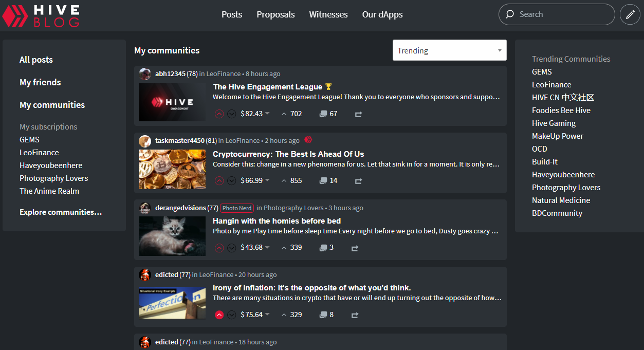Screen dimensions: 644x350
Task: Open the Photography Lovers community from subscriptions
Action: (x=53, y=178)
